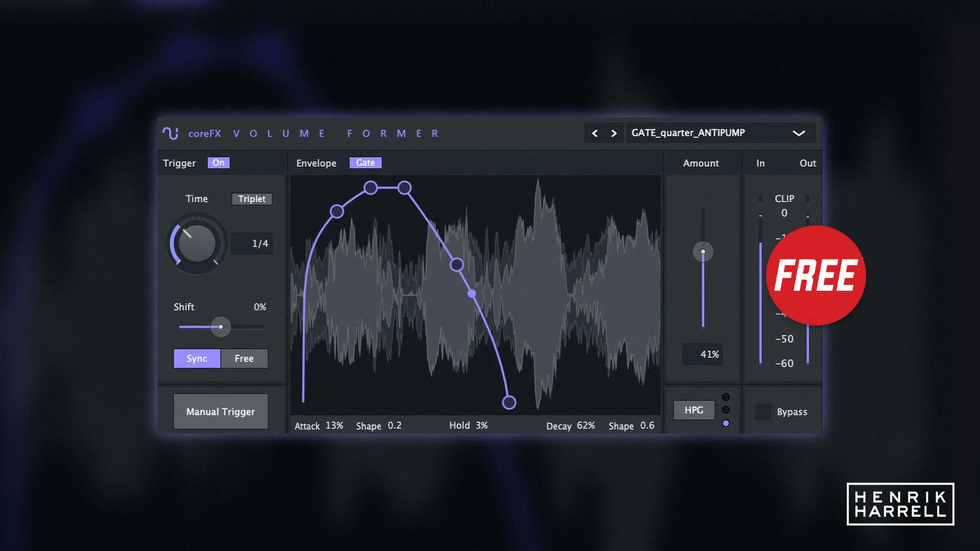Click the red FREE badge
This screenshot has width=980, height=551.
point(815,276)
